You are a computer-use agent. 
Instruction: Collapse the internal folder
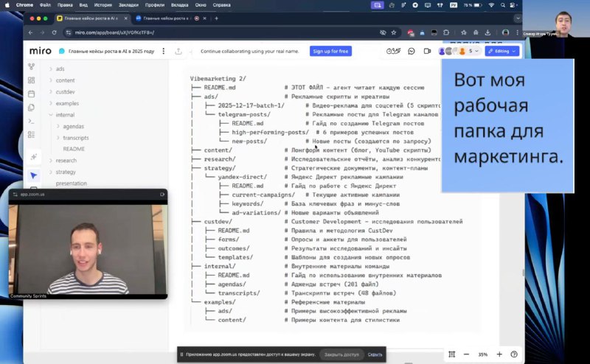pyautogui.click(x=51, y=115)
